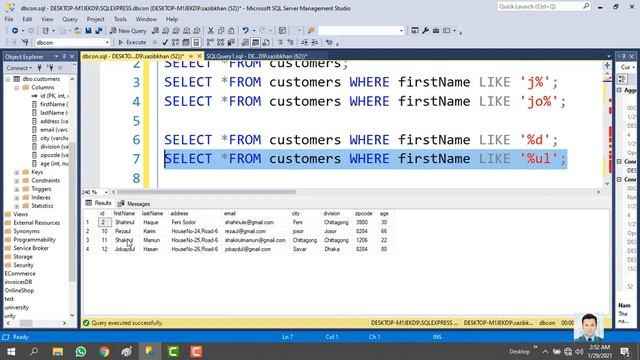Click the Find in Files icon
Screen dimensions: 640x360
pos(311,31)
